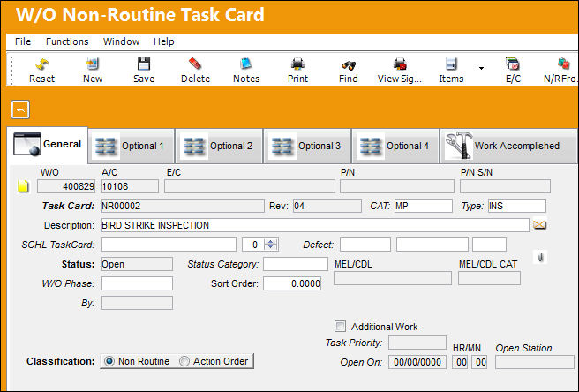Click the Reset toolbar icon

click(41, 70)
